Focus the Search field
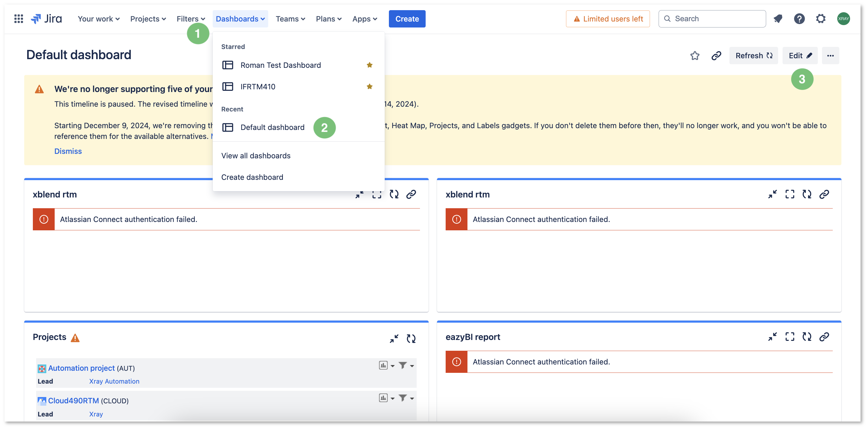The image size is (868, 429). [x=712, y=19]
